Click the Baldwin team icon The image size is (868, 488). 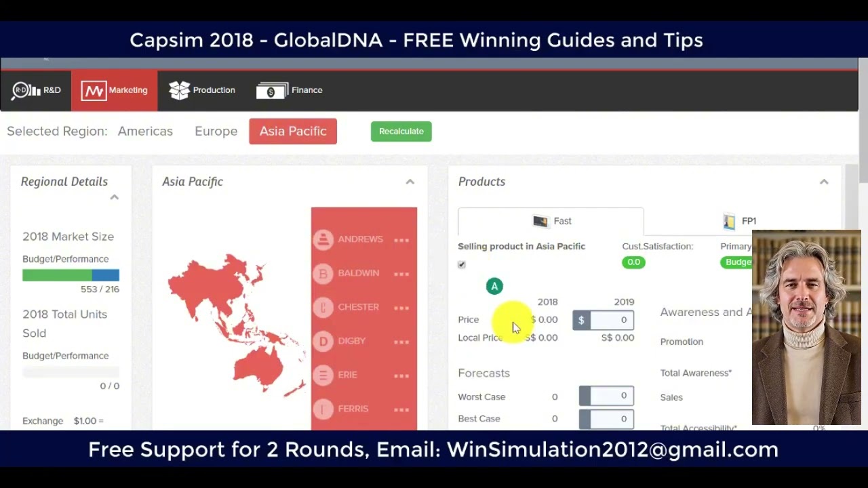(x=323, y=273)
